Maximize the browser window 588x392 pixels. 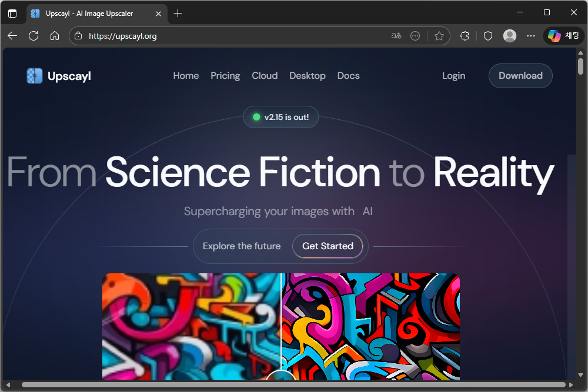point(547,12)
